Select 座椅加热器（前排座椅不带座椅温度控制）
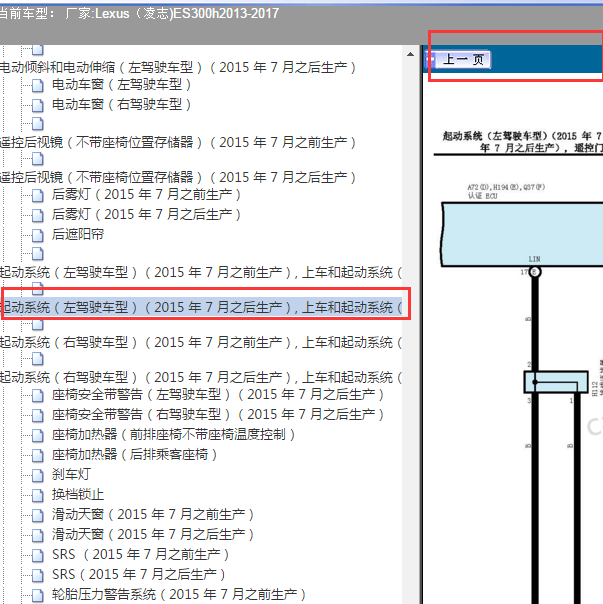 [x=174, y=435]
